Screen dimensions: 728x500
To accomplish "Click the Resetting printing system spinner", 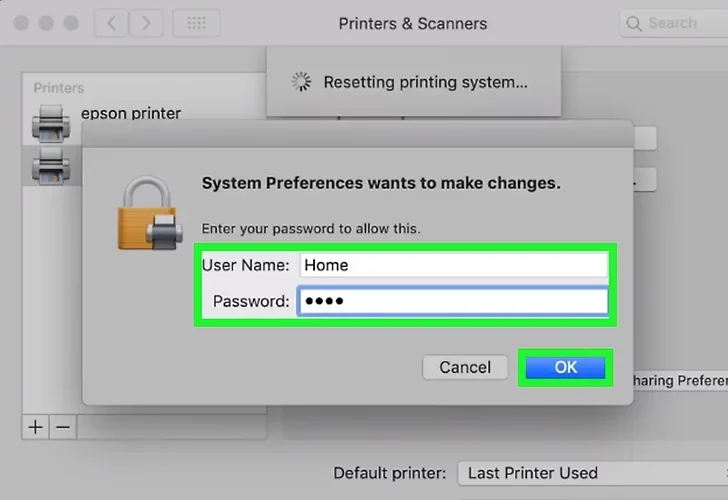I will pos(301,82).
